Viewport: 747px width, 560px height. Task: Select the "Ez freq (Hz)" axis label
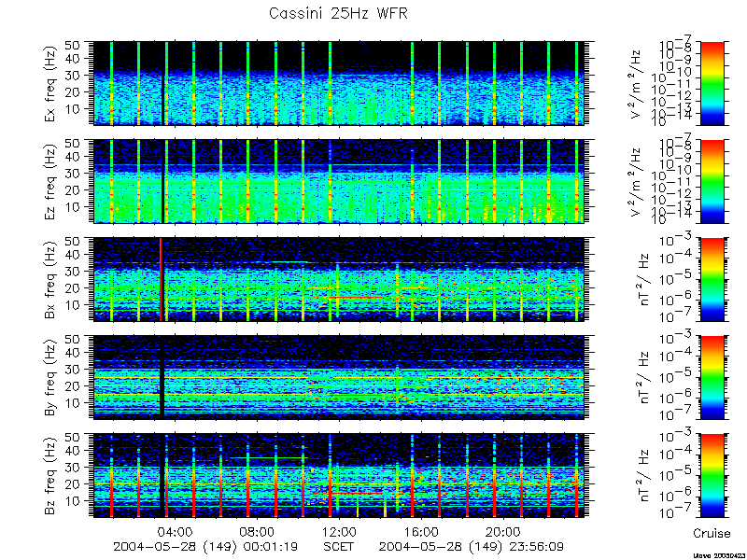point(50,181)
